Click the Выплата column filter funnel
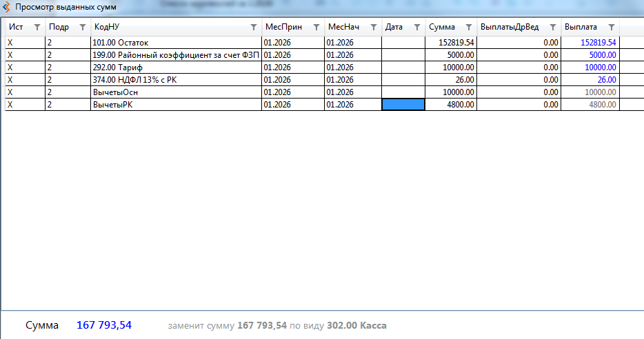Screen dimensions: 644x339 click(x=611, y=28)
